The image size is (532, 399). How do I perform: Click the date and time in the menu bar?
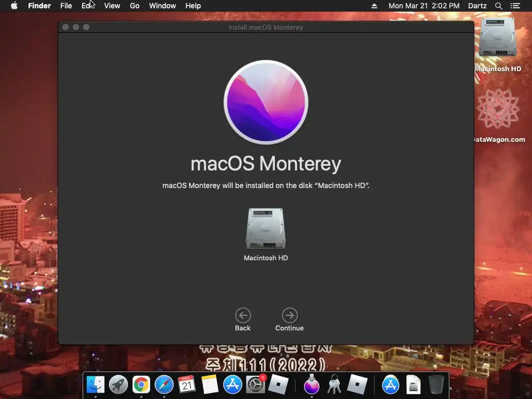pos(424,6)
